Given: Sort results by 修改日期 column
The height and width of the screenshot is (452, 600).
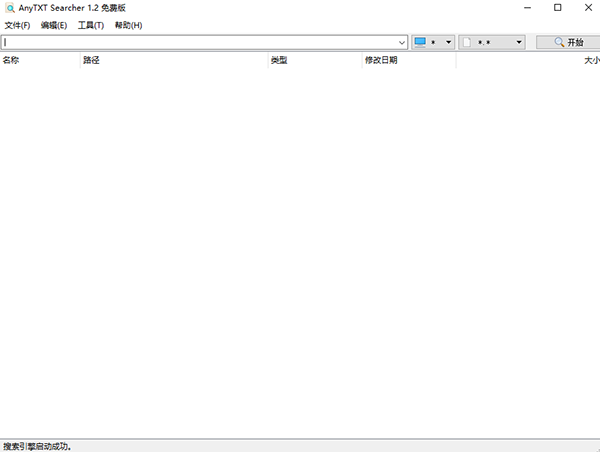Looking at the screenshot, I should tap(409, 60).
